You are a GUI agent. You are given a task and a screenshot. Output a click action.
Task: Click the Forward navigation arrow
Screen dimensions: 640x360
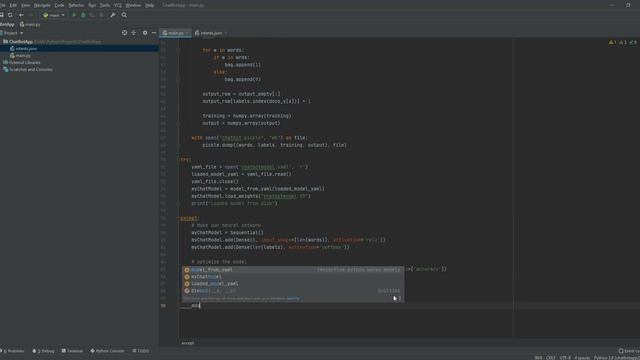31,15
